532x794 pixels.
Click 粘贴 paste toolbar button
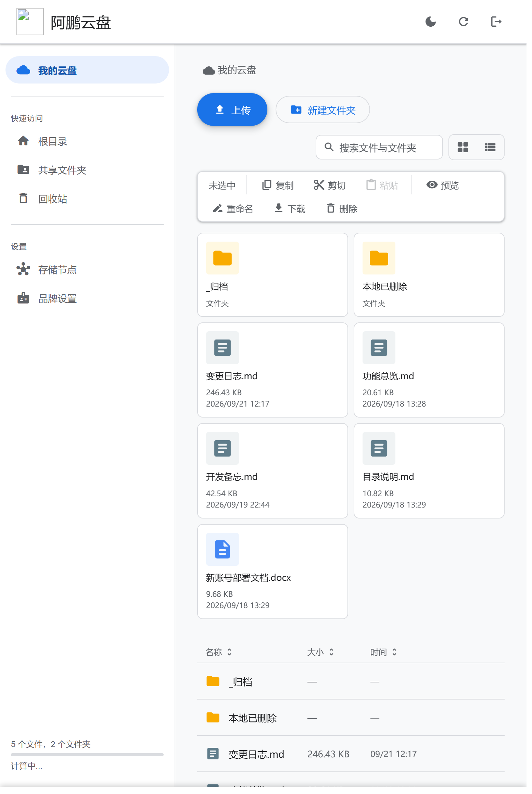(x=382, y=185)
